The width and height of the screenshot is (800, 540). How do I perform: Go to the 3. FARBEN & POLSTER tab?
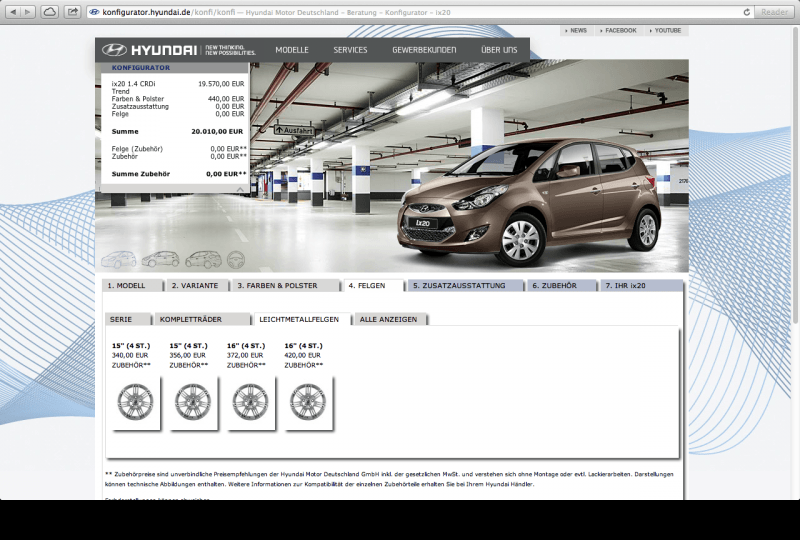286,285
